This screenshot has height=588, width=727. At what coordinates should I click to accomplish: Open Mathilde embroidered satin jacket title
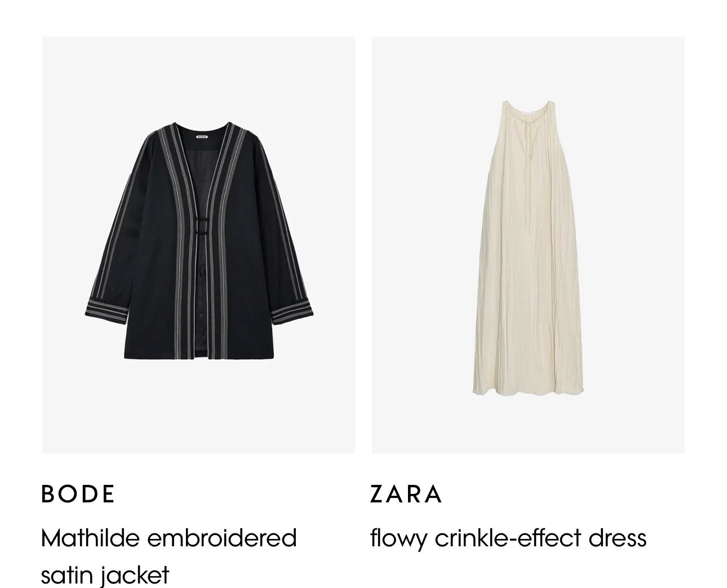click(x=169, y=556)
